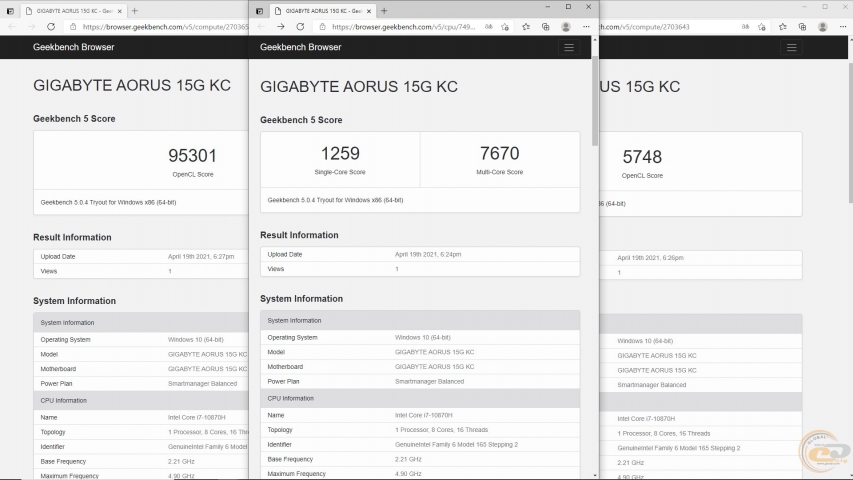This screenshot has width=853, height=480.
Task: Click 'Smartmanager Balanced' in CPU score window
Action: (x=429, y=381)
